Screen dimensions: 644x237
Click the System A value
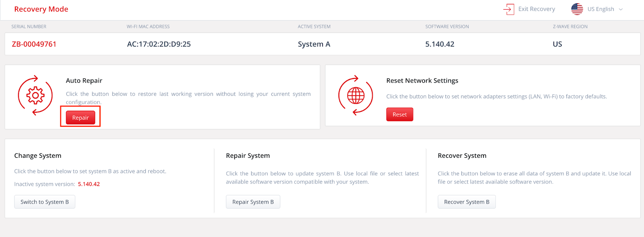point(314,44)
